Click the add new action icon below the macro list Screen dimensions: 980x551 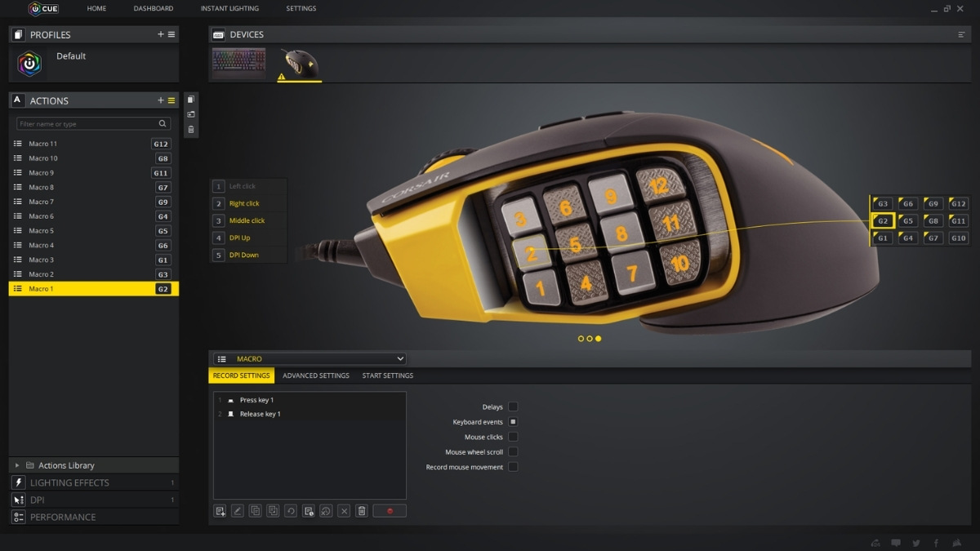pyautogui.click(x=220, y=511)
